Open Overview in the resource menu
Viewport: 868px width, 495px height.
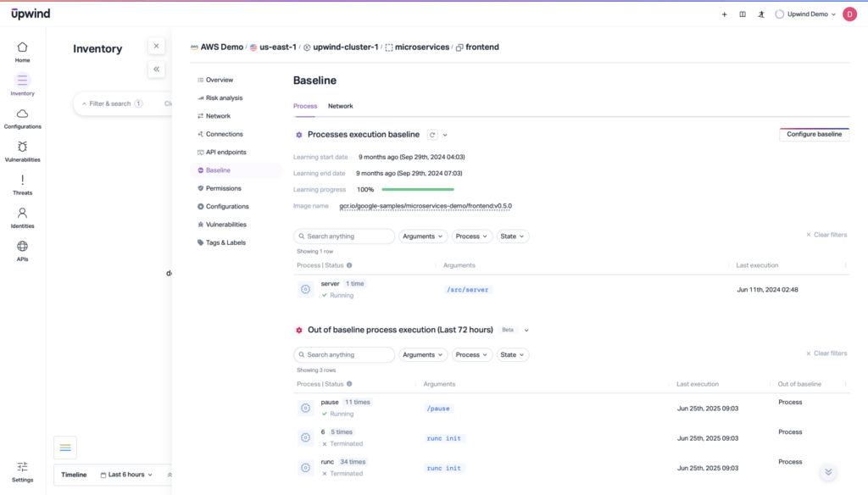click(220, 80)
